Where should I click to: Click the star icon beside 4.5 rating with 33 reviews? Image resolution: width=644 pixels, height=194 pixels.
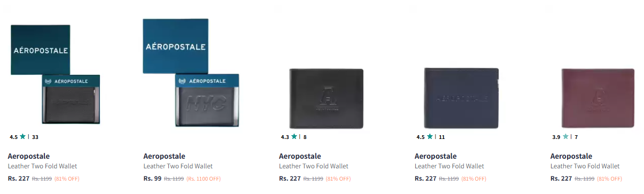(23, 137)
